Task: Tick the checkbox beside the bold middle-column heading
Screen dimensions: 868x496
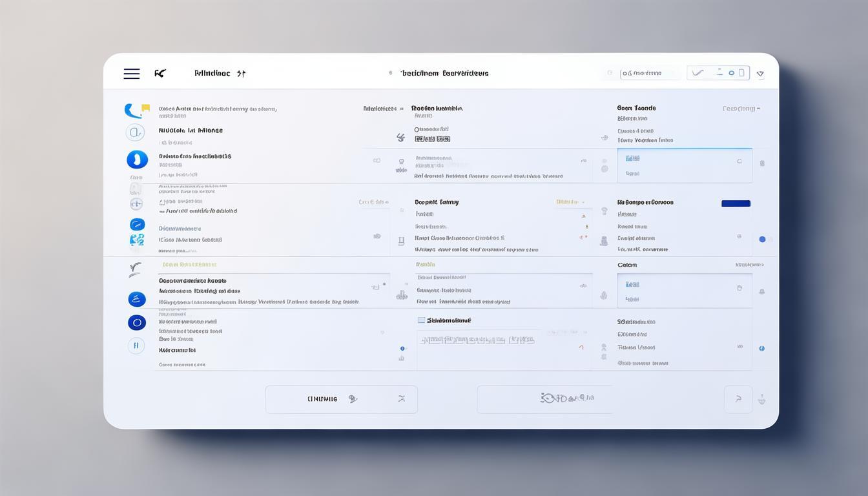Action: tap(421, 320)
